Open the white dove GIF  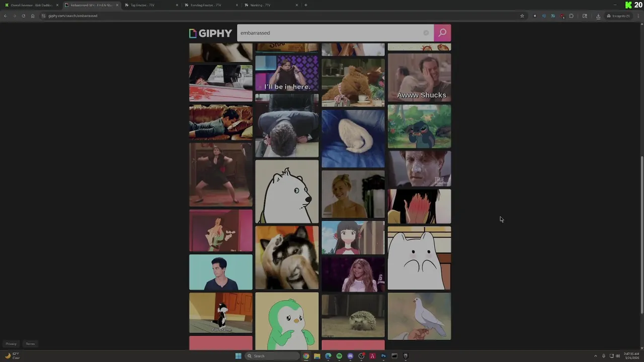419,316
